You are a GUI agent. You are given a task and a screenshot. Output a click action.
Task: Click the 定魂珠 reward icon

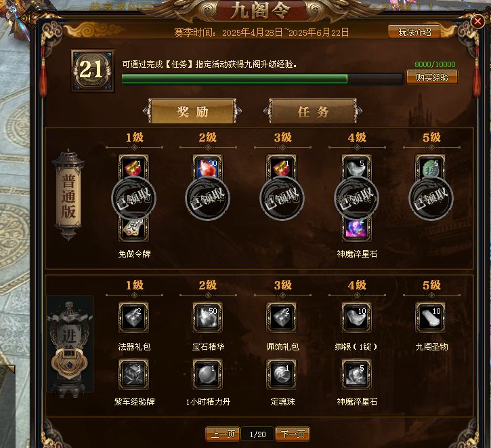tap(282, 373)
